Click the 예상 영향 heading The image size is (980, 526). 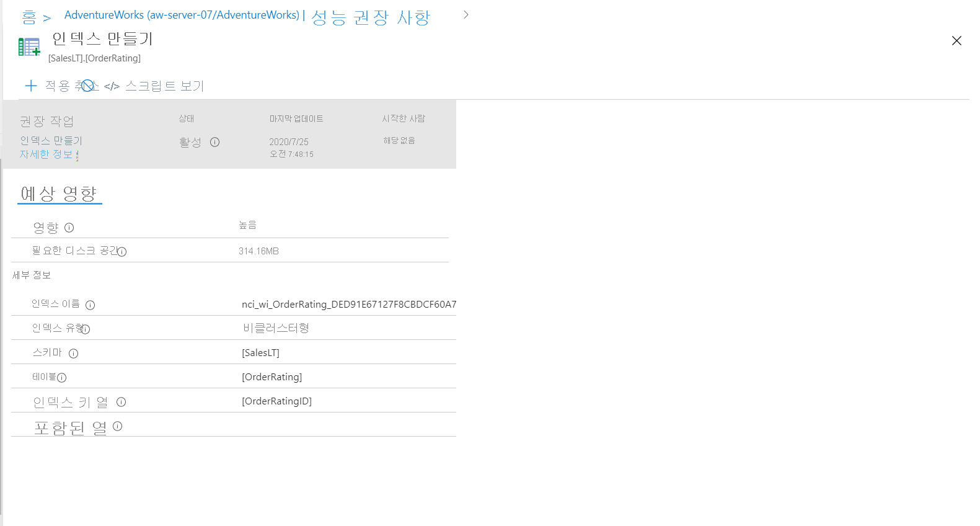(59, 194)
